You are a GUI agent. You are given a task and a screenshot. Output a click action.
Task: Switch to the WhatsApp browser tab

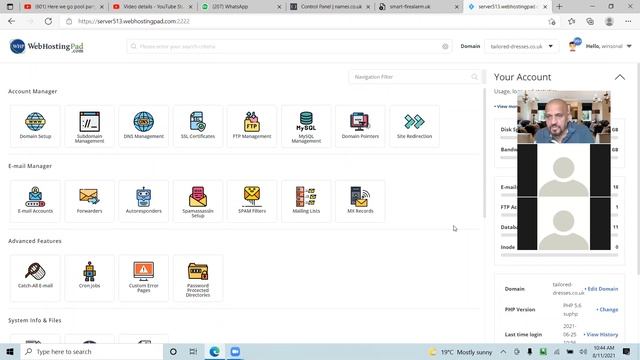click(x=241, y=7)
